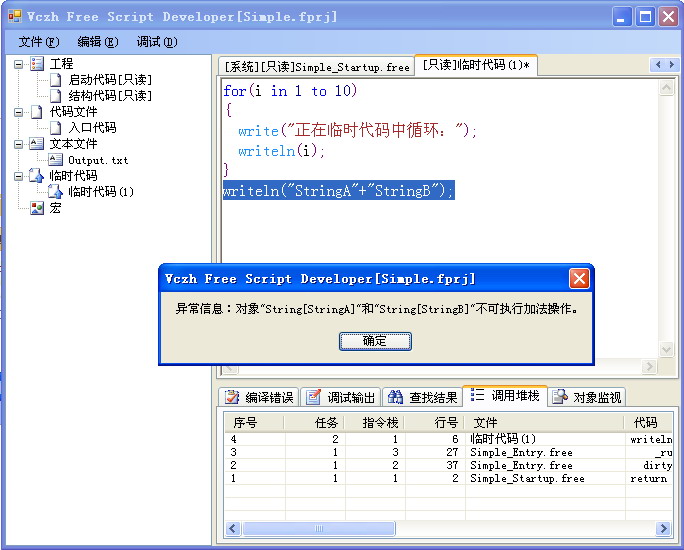684x550 pixels.
Task: Select 临时代码(1) in the project tree
Action: pyautogui.click(x=101, y=191)
